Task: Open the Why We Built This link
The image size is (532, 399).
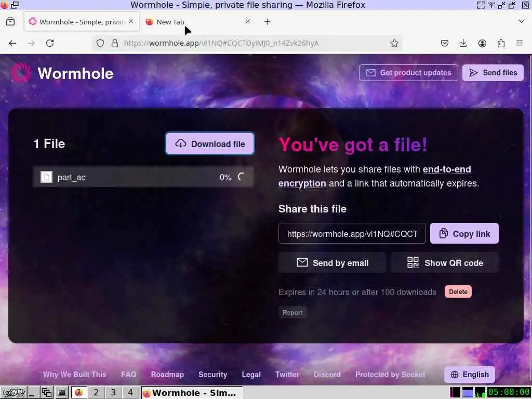Action: pos(75,374)
